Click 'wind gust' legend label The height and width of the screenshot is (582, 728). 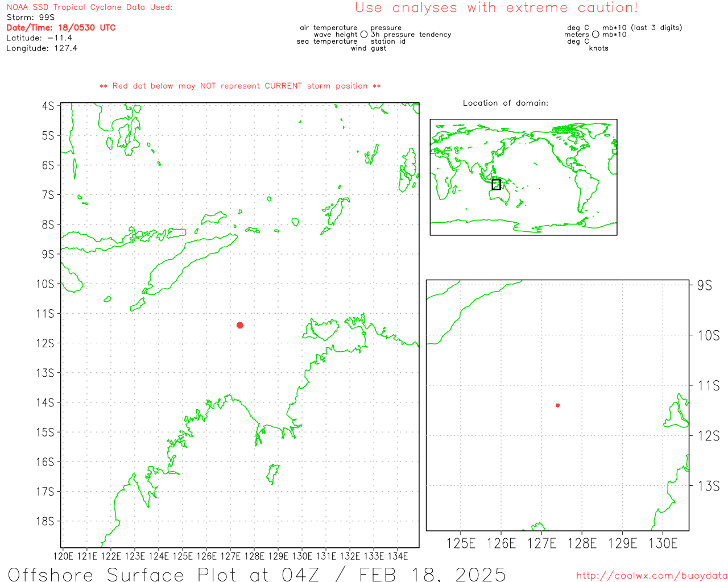tap(369, 48)
